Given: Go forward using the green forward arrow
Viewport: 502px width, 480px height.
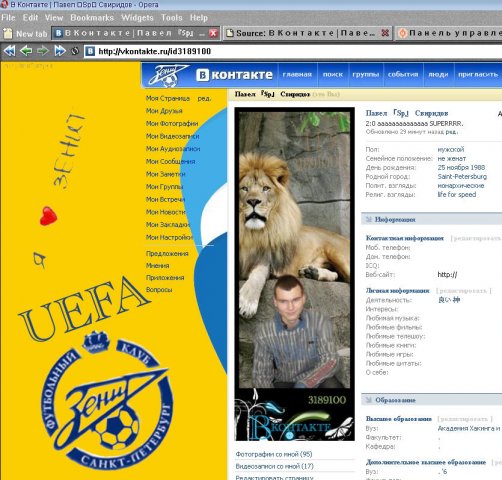Looking at the screenshot, I should (43, 51).
